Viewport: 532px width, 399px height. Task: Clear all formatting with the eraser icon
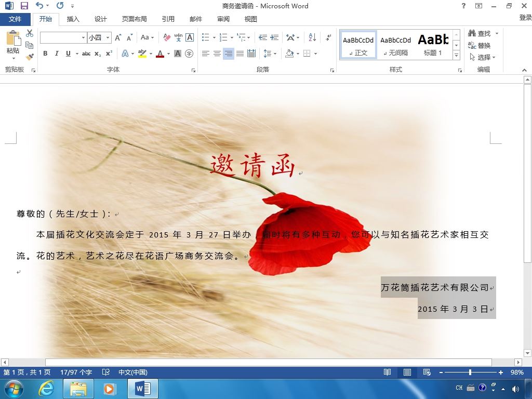coord(167,37)
